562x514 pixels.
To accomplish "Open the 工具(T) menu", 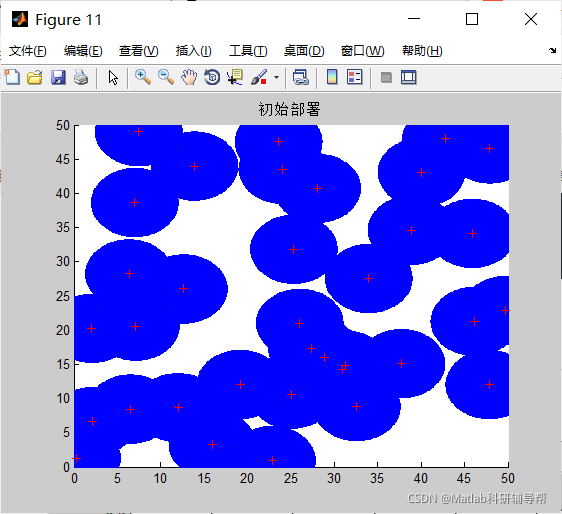I will (x=248, y=51).
